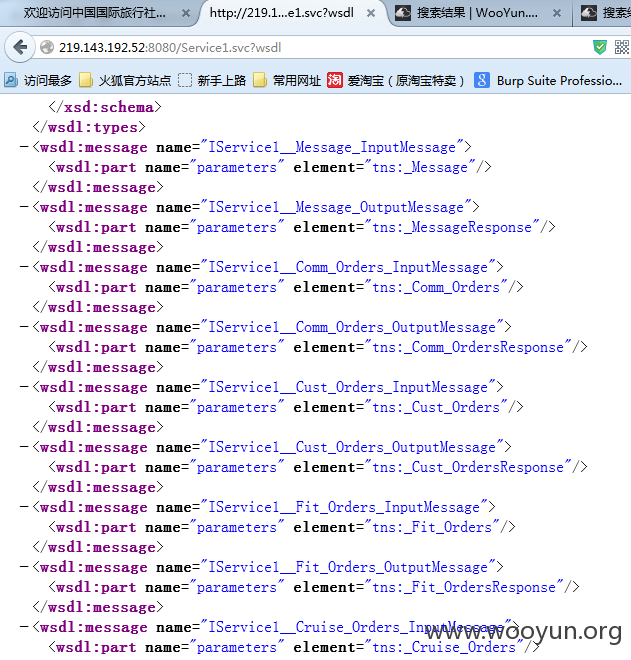Collapse the IService1__Comm_Orders_InputMessage node
Viewport: 631px width, 660px height.
pyautogui.click(x=24, y=266)
